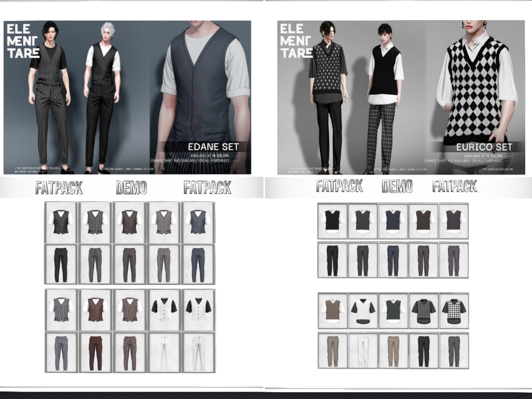Click rightmost FATPACK button below Eurico poster
This screenshot has width=532, height=399.
click(455, 186)
